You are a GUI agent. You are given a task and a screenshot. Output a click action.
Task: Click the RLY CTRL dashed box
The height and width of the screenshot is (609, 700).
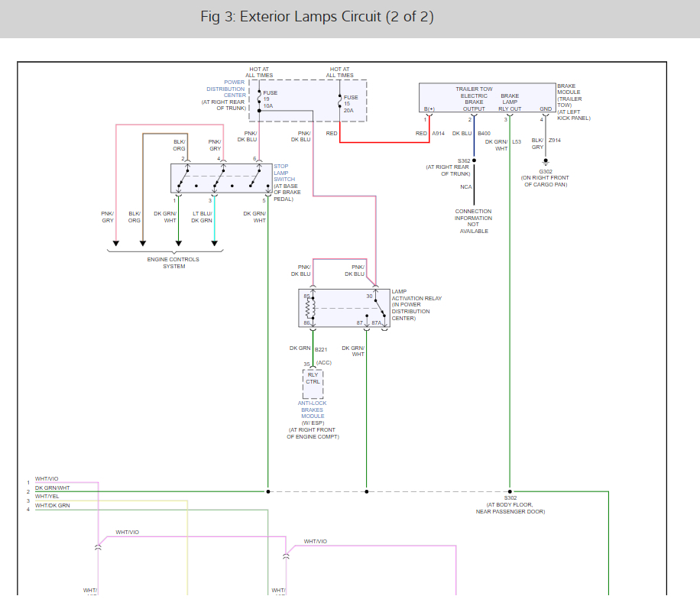[x=313, y=384]
